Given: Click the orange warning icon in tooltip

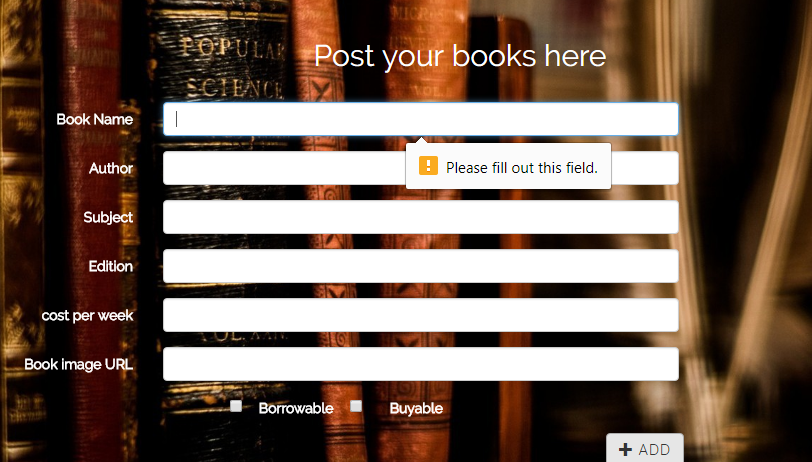Looking at the screenshot, I should 428,166.
